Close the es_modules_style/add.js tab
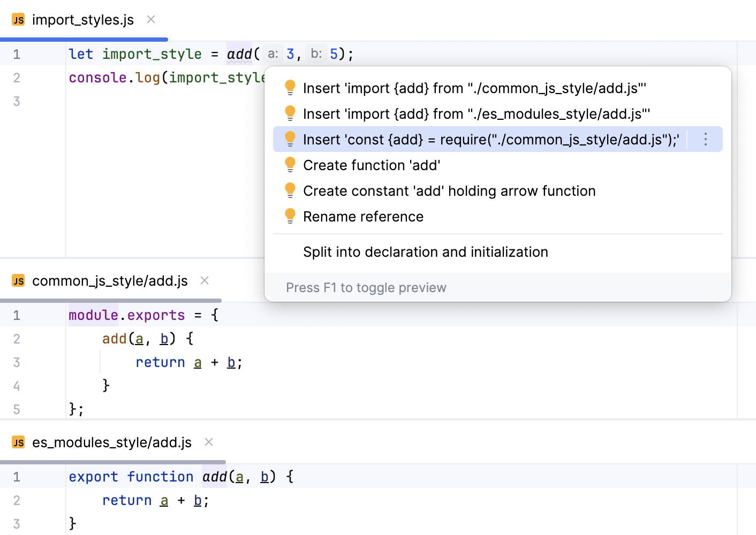This screenshot has height=535, width=756. tap(209, 442)
